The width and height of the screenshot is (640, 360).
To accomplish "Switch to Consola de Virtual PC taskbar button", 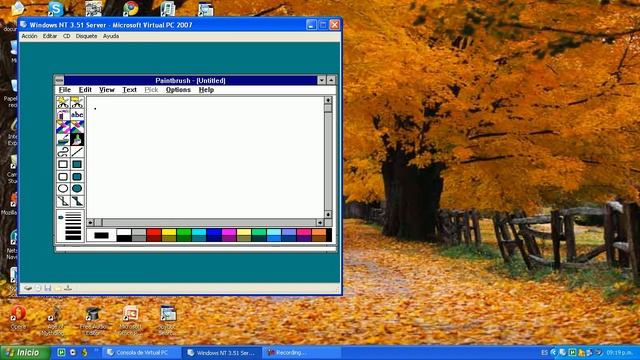I will click(141, 353).
